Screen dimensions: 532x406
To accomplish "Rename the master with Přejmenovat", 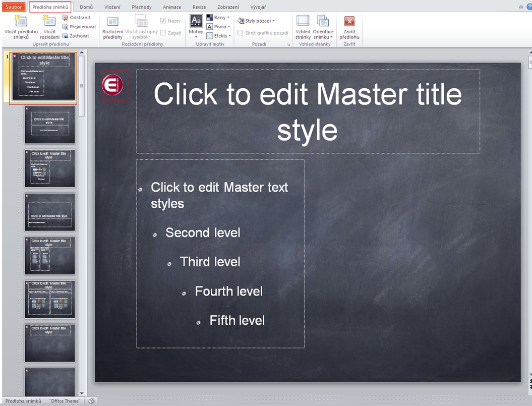I will (79, 26).
